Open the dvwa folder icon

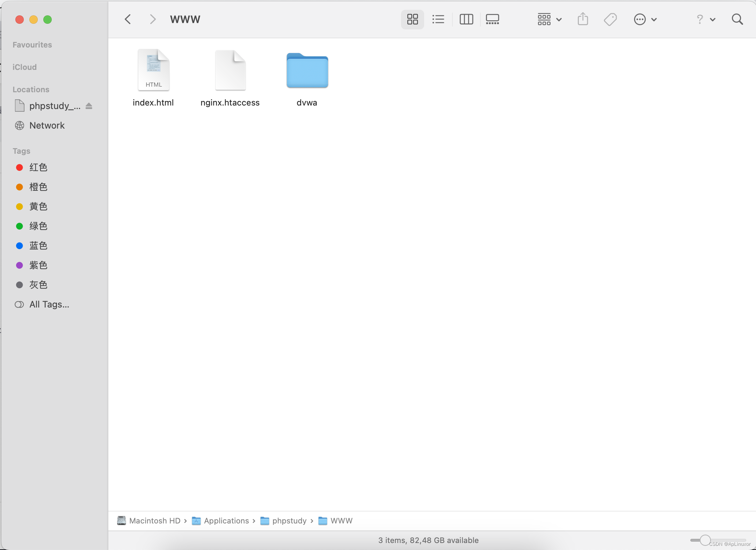coord(307,71)
